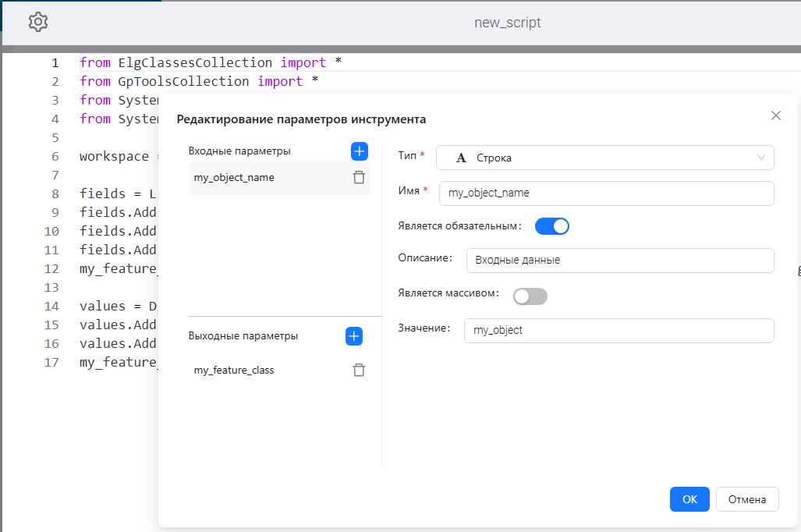
Task: Select my_feature_class in output parameters list
Action: pos(234,371)
